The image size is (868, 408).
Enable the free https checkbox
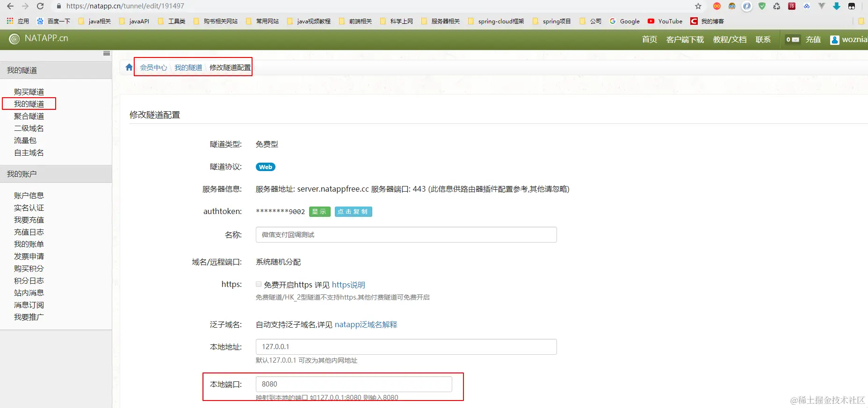tap(259, 284)
